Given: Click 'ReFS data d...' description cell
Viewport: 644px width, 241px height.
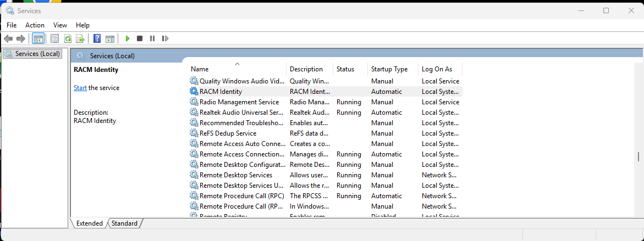Looking at the screenshot, I should (309, 133).
